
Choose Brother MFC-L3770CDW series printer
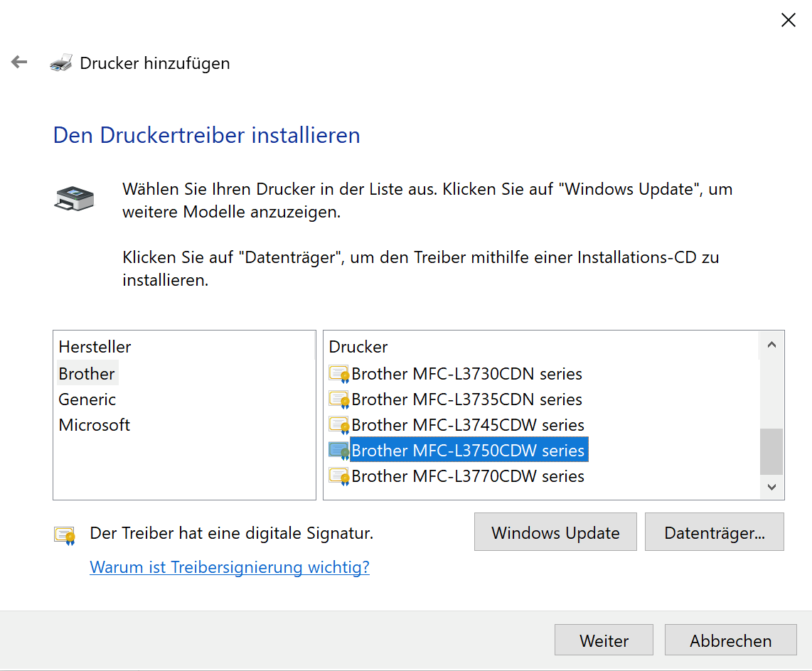tap(468, 476)
